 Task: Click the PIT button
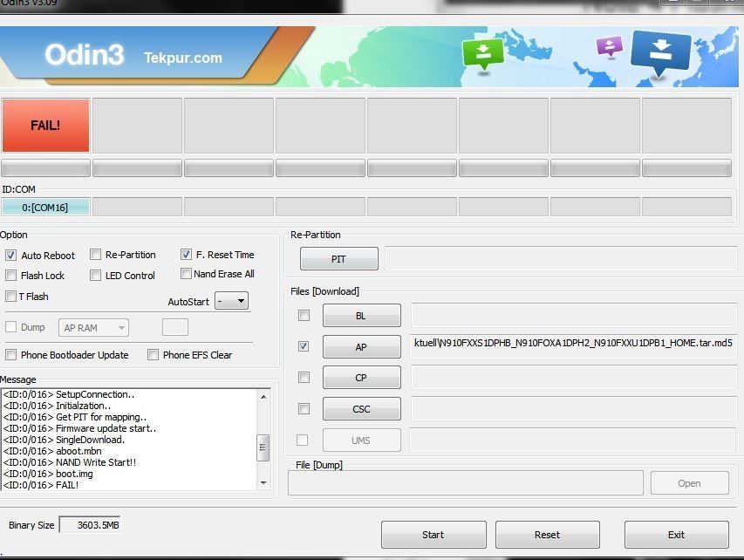pos(338,259)
